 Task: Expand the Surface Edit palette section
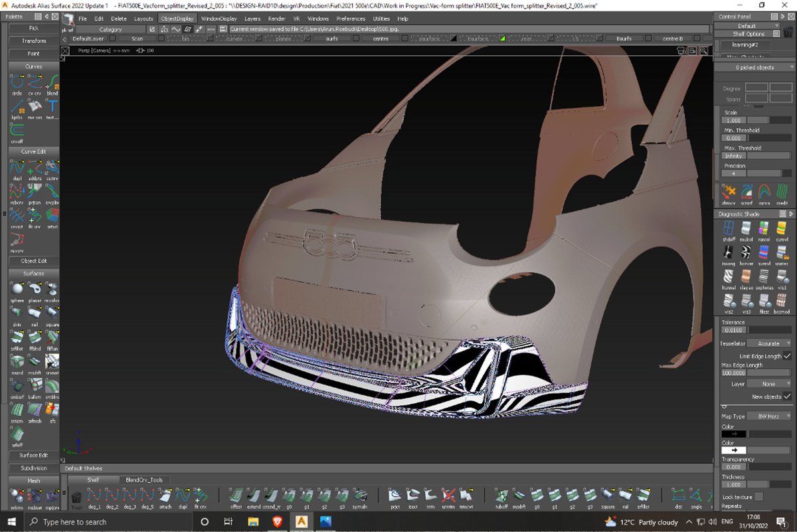tap(34, 455)
